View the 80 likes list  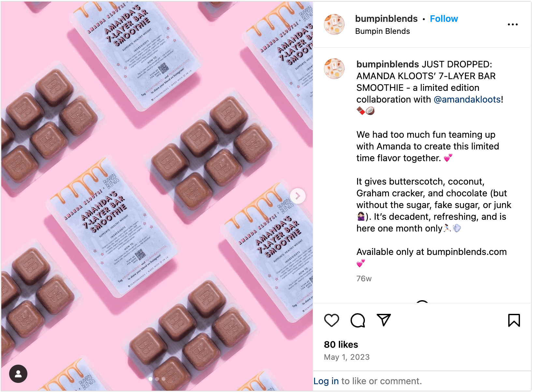341,344
